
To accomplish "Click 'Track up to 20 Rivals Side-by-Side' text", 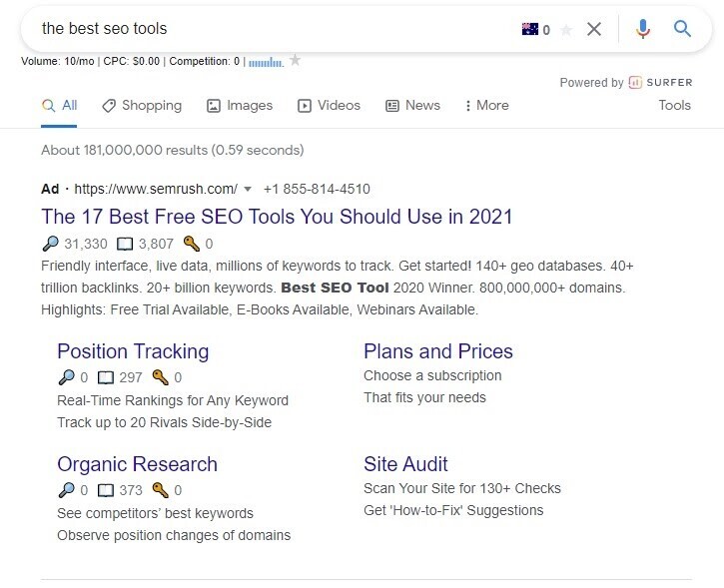I will tap(165, 422).
